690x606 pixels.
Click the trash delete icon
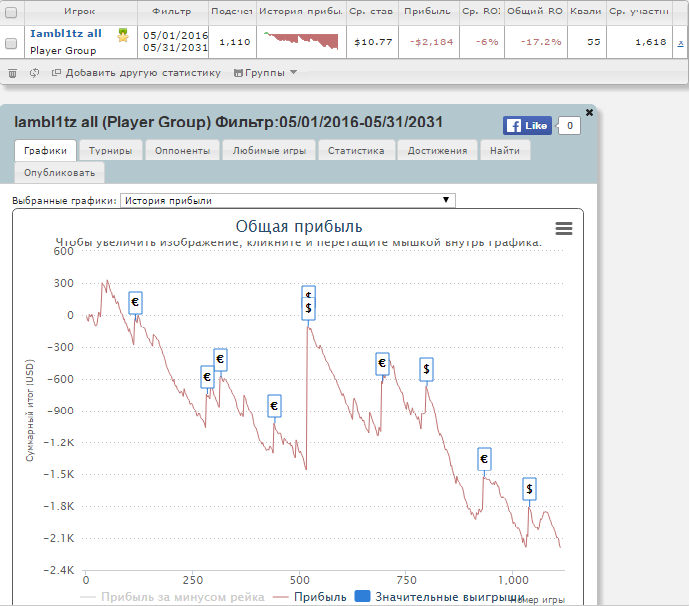tap(12, 73)
